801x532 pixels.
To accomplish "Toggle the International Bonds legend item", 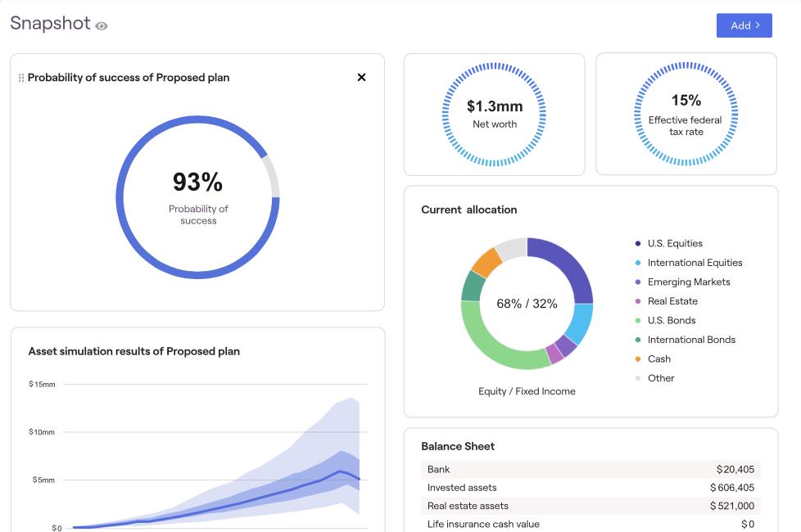I will (685, 340).
